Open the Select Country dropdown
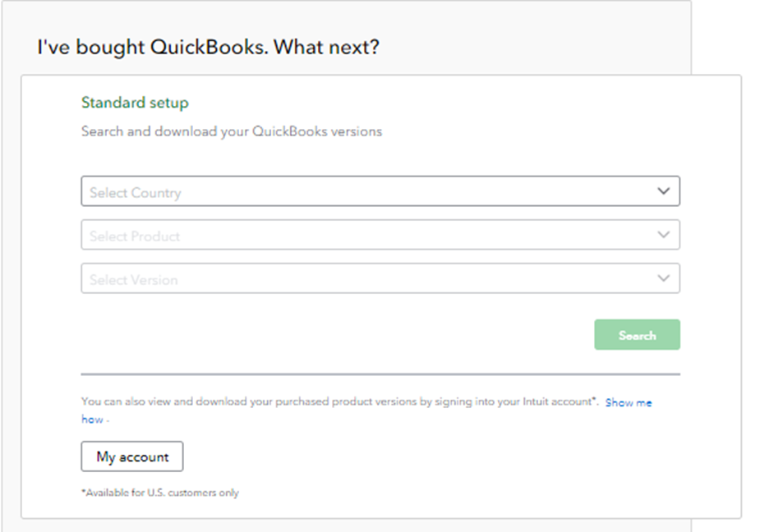 380,191
